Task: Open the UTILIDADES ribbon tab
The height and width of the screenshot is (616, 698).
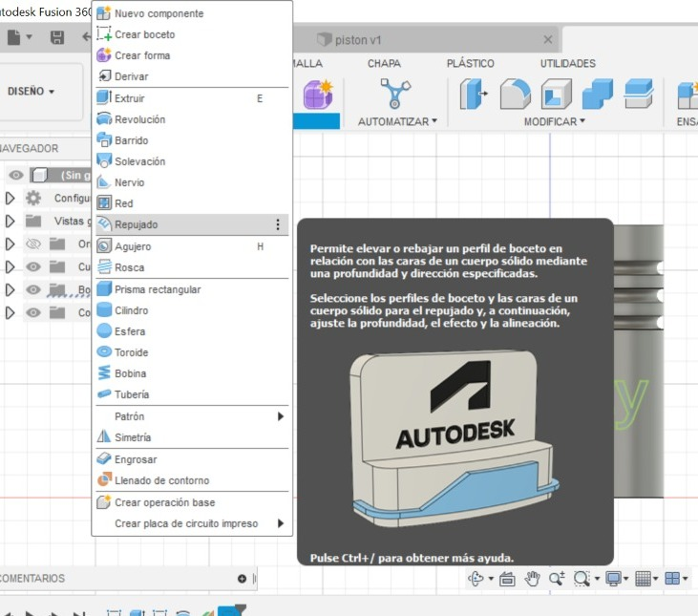Action: (x=567, y=63)
